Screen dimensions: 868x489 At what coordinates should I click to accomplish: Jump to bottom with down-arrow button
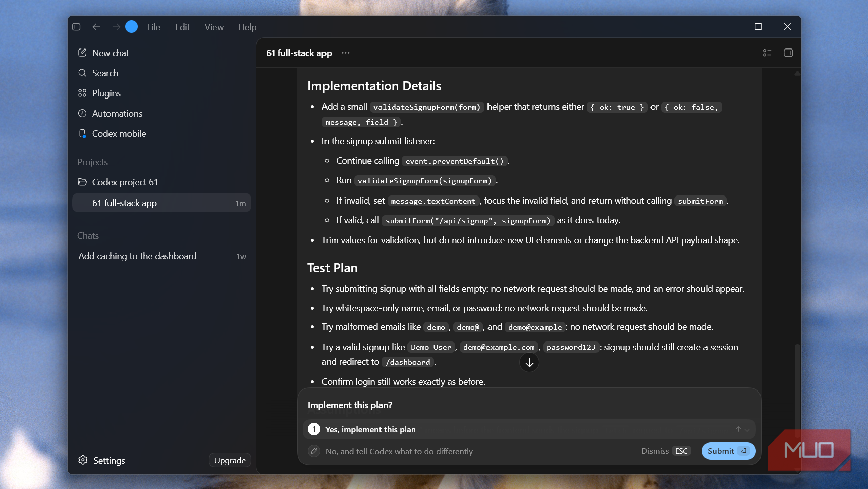pos(529,362)
